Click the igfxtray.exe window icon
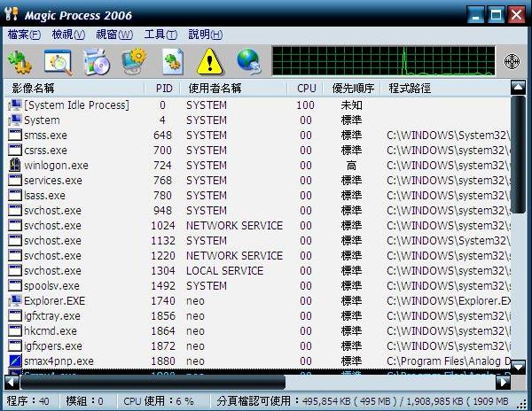 pyautogui.click(x=15, y=315)
